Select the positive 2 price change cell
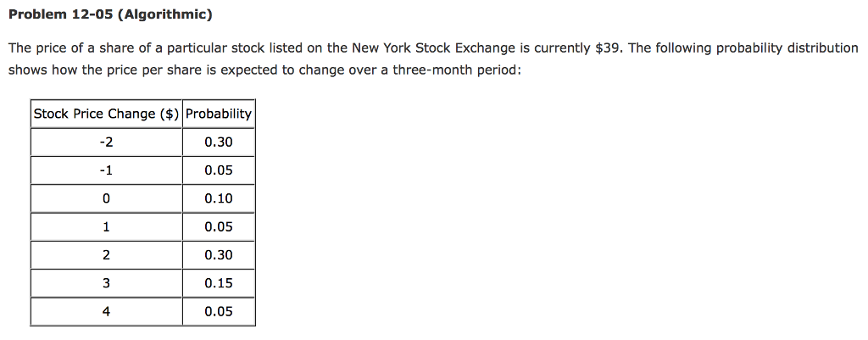The image size is (868, 340). click(x=106, y=255)
